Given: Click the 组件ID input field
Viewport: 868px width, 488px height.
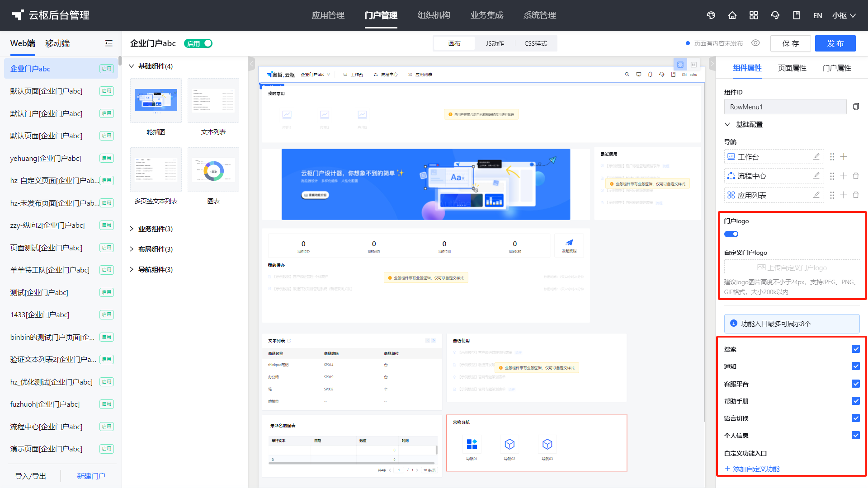Looking at the screenshot, I should point(785,107).
